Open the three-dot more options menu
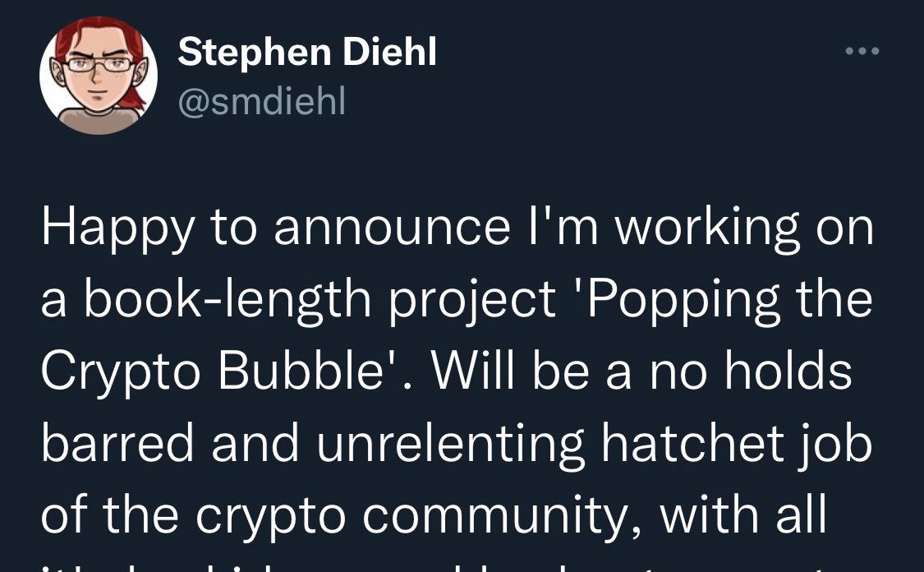Screen dimensions: 924x572 click(862, 52)
